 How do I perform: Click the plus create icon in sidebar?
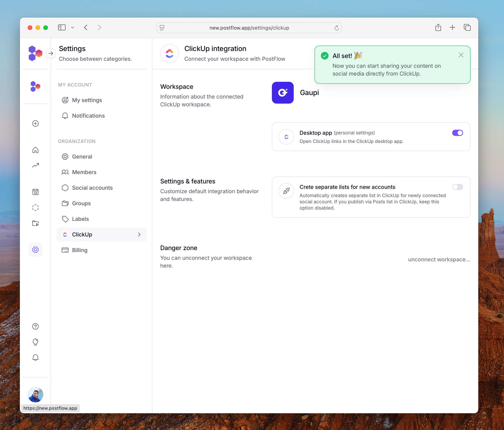tap(35, 123)
